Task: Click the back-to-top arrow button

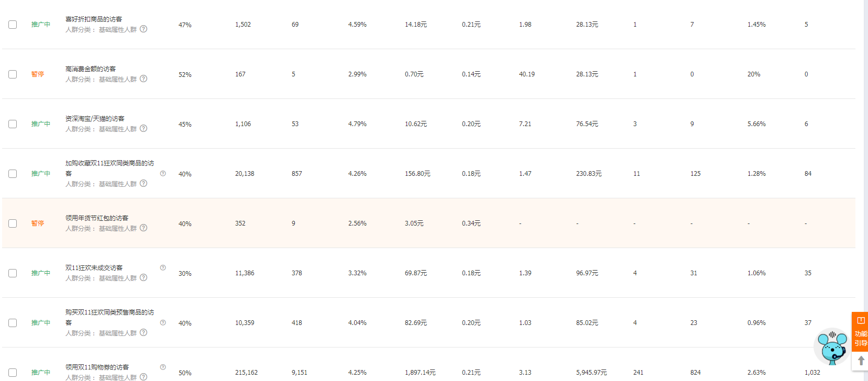Action: pyautogui.click(x=861, y=361)
